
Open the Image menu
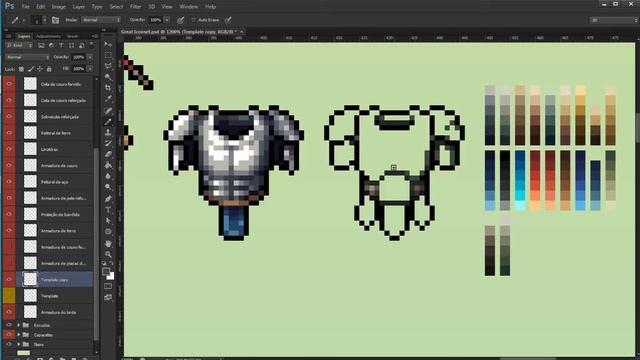59,7
